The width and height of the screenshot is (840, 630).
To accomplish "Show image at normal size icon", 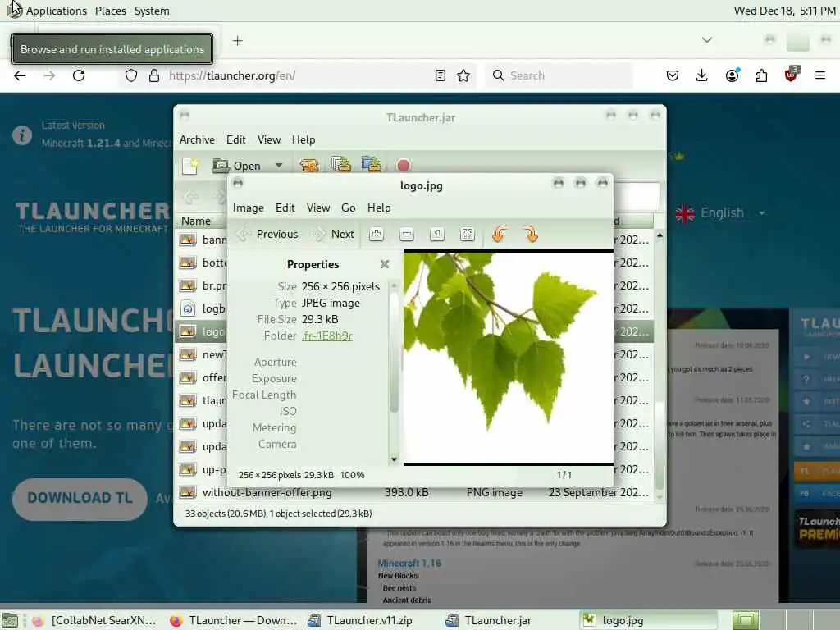I will [437, 234].
